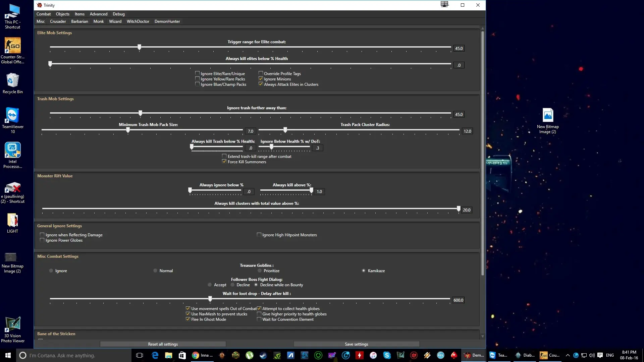The width and height of the screenshot is (644, 362).
Task: Open uTorrent from the taskbar
Action: pos(250,355)
